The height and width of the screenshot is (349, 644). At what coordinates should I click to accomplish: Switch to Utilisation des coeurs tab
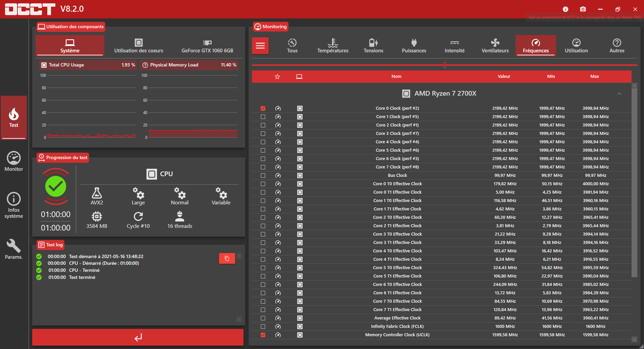(139, 46)
